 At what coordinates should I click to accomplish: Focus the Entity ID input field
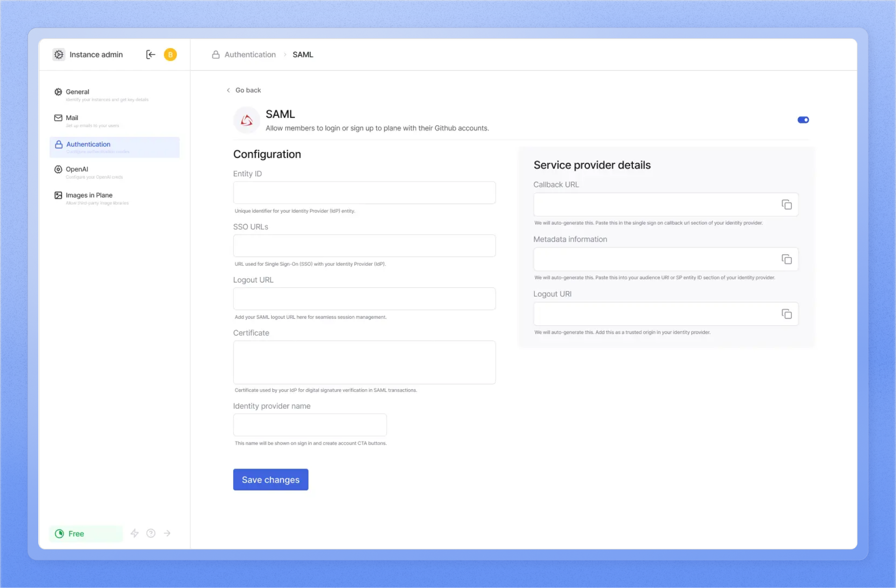click(364, 192)
